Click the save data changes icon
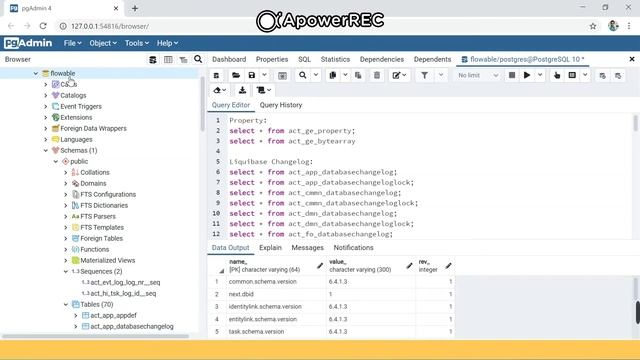640x360 pixels. (x=282, y=75)
